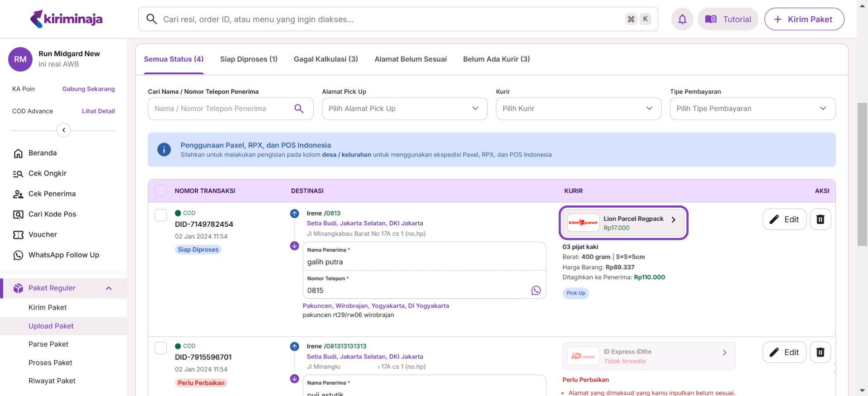
Task: Click the top search bar field
Action: [x=389, y=19]
